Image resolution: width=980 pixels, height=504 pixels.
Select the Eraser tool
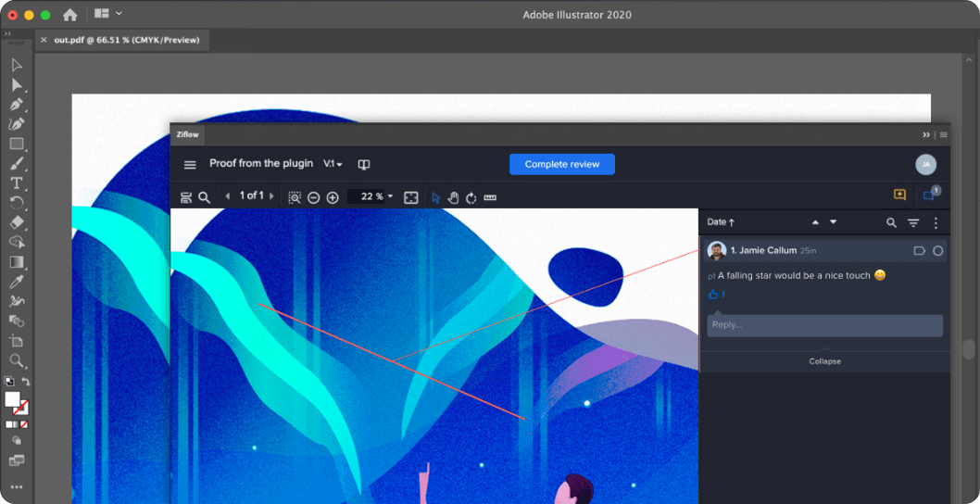click(16, 222)
